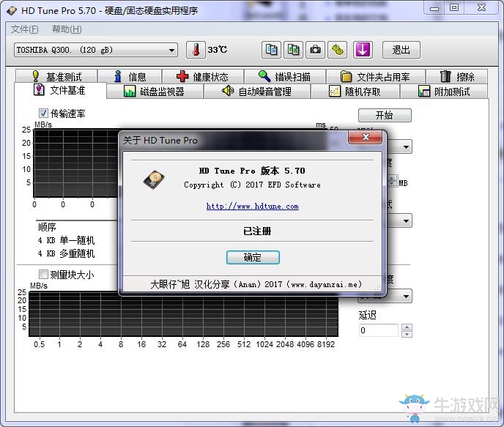Click the thermometer temperature icon

click(196, 50)
